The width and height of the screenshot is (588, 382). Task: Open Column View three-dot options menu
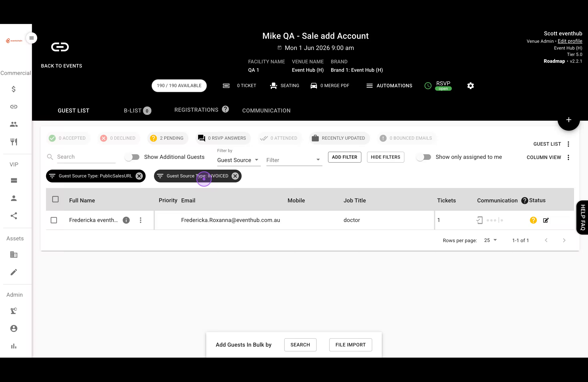click(568, 157)
